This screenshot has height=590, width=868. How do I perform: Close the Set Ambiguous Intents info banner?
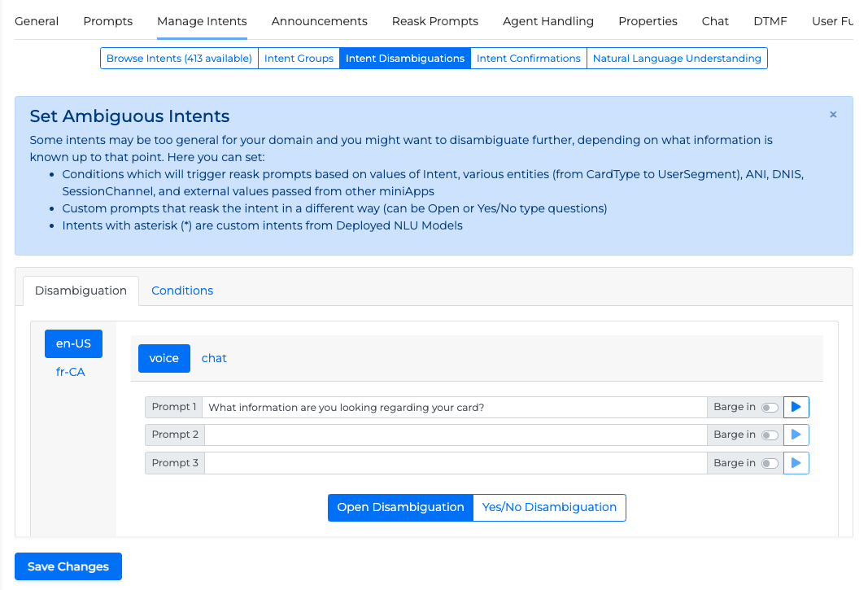(833, 115)
